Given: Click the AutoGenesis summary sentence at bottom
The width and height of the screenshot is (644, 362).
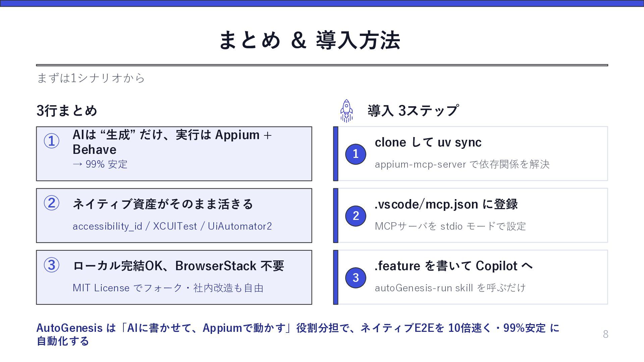Looking at the screenshot, I should (298, 334).
